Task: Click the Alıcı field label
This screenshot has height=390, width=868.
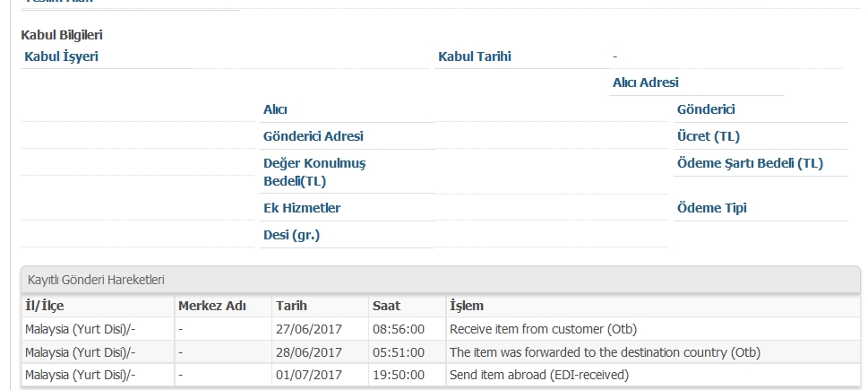Action: pos(275,109)
